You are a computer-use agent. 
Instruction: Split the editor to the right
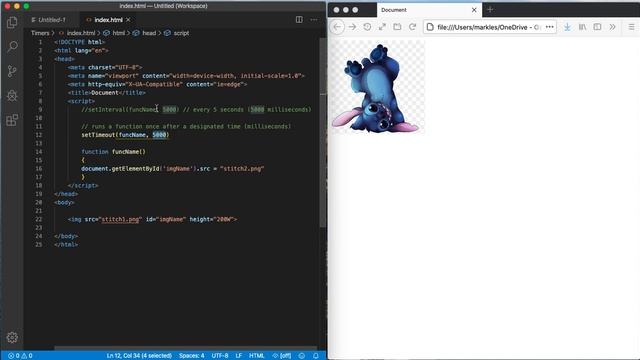coord(299,20)
